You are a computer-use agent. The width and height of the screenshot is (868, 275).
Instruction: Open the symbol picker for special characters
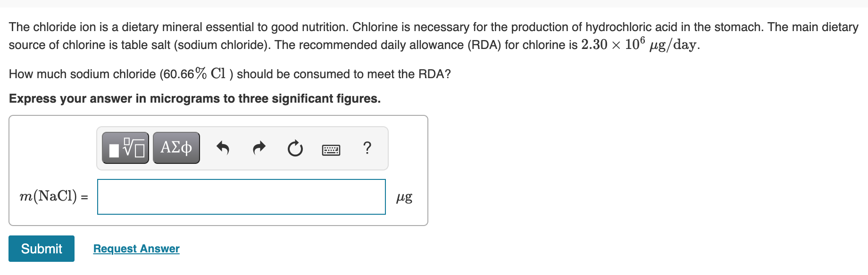175,147
